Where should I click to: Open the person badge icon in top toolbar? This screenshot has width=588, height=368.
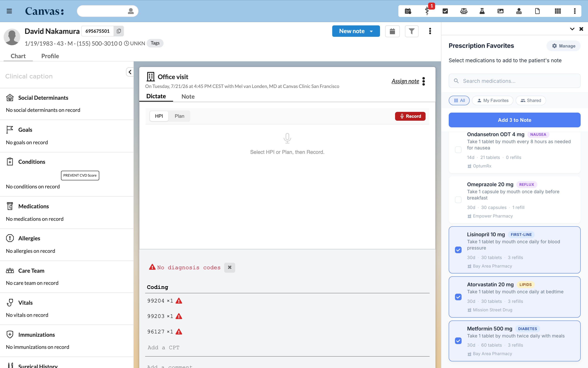tap(519, 11)
